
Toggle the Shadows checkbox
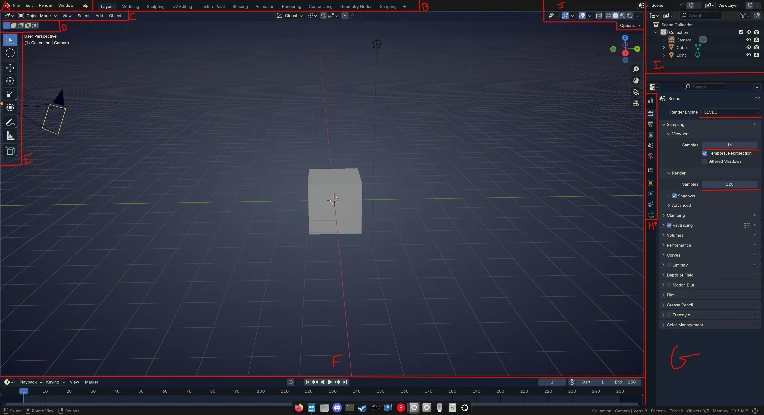tap(674, 195)
